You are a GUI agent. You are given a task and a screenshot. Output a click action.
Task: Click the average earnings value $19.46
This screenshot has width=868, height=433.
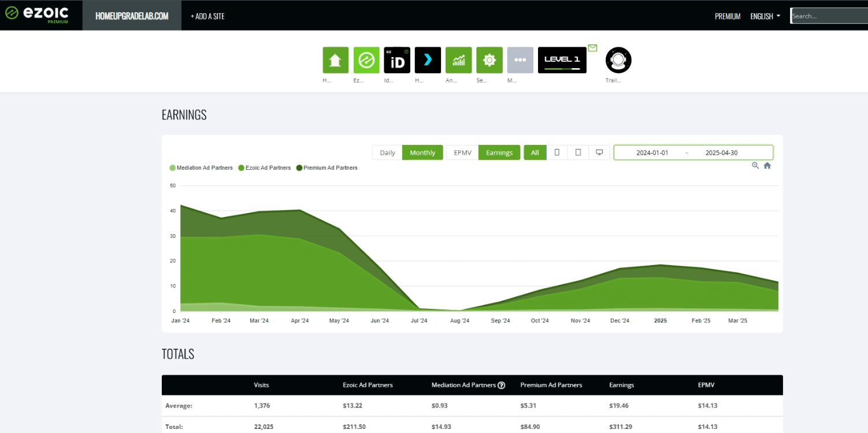pyautogui.click(x=619, y=406)
